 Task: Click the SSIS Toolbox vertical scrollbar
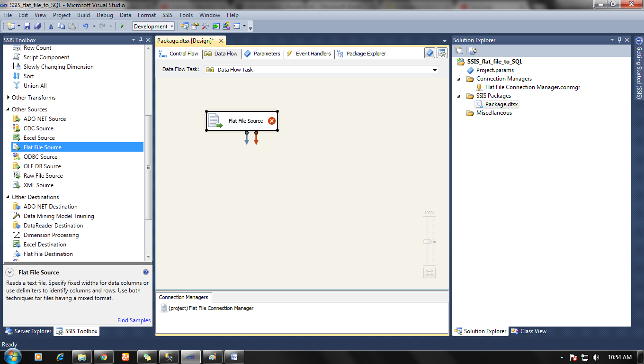[148, 167]
